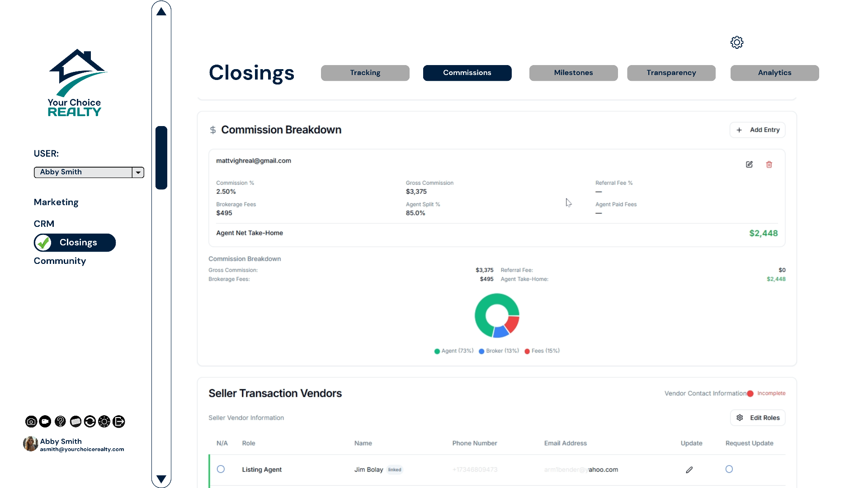Click the vertical scrollbar thumb
868x488 pixels.
coord(161,158)
